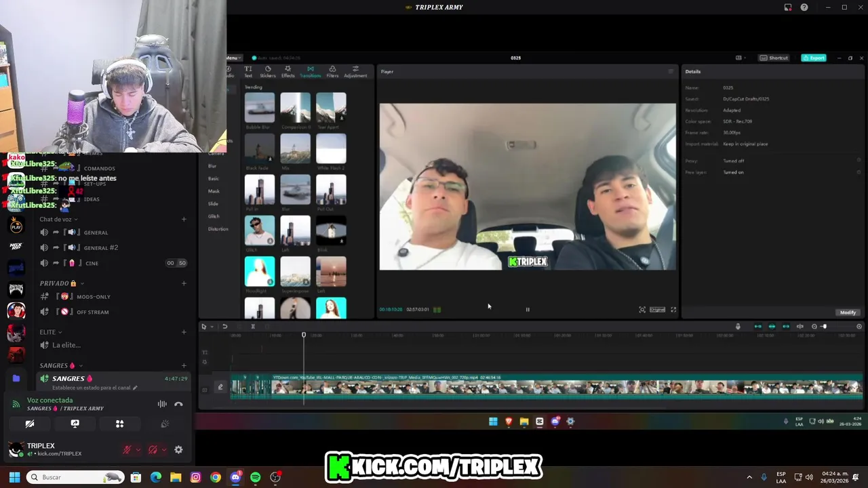Click the timeline playhead marker

[304, 335]
